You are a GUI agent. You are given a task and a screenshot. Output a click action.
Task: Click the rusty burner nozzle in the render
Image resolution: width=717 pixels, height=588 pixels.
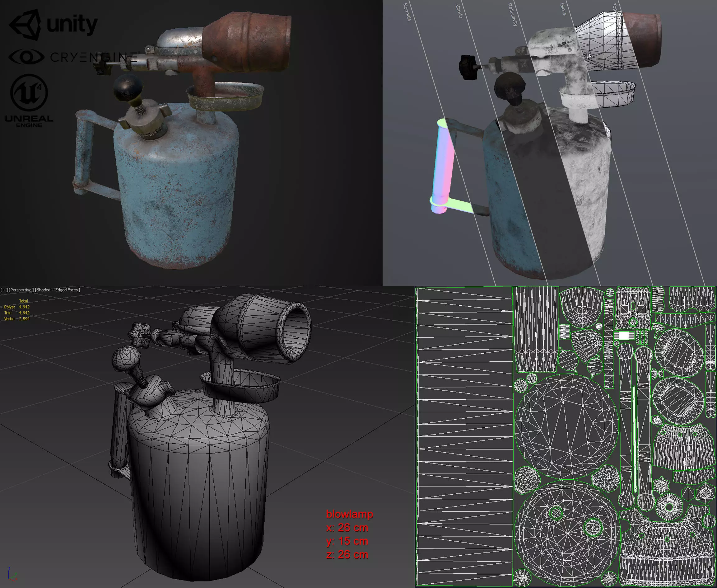pos(249,41)
